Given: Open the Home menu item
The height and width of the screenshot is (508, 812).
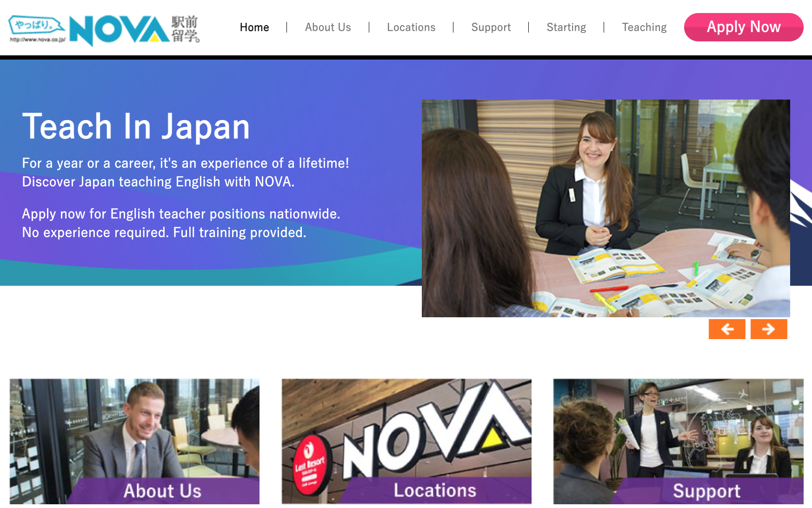Looking at the screenshot, I should [254, 27].
